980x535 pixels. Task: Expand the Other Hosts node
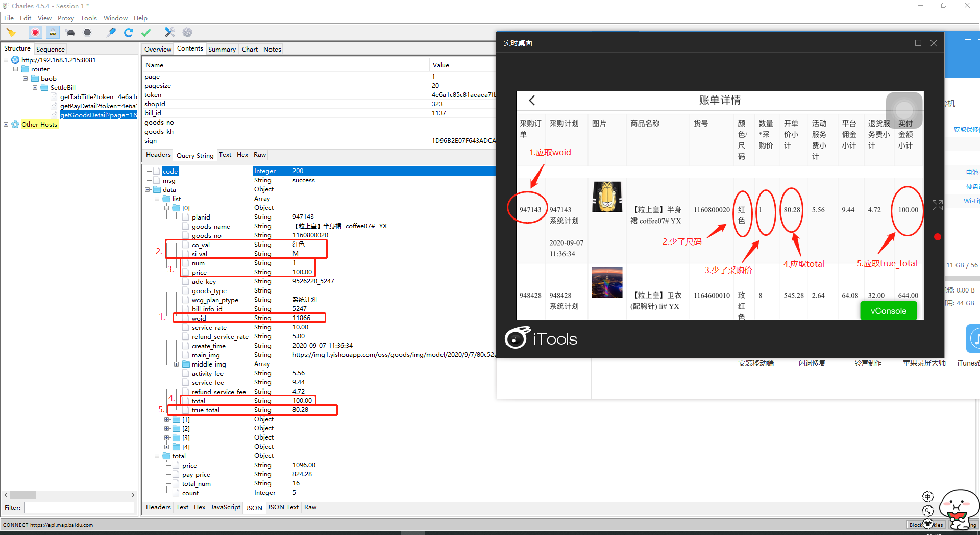(x=6, y=124)
